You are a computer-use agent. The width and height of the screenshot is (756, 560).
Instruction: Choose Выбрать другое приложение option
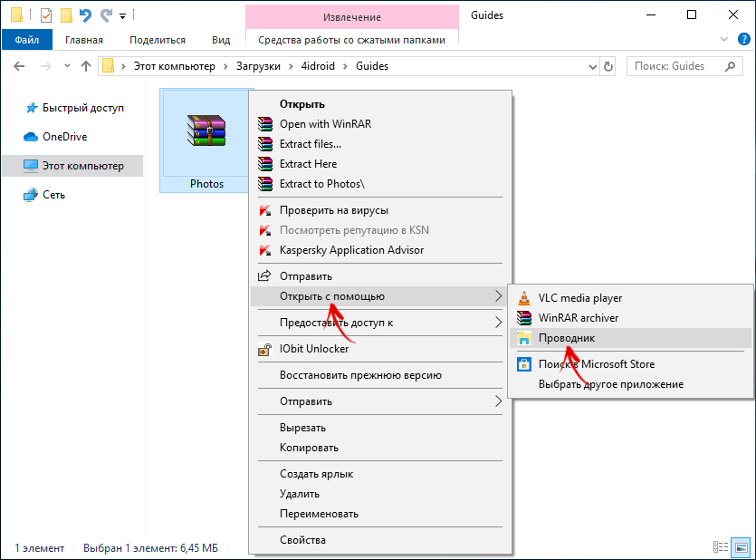point(610,384)
